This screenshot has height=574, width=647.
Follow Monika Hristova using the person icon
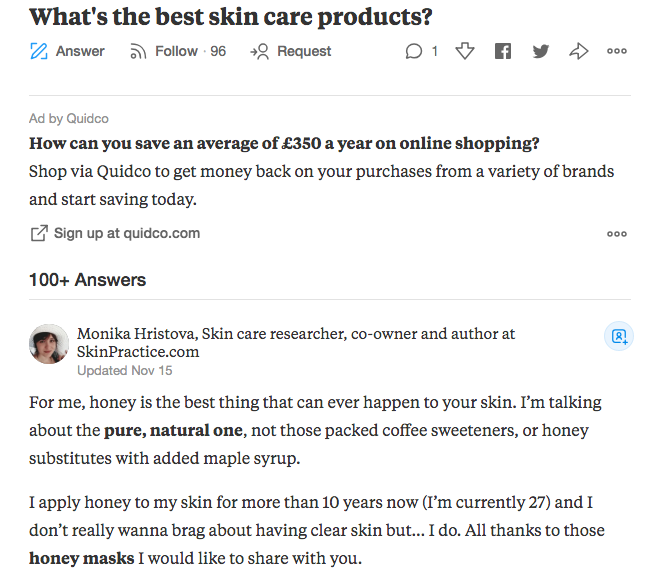pos(619,336)
